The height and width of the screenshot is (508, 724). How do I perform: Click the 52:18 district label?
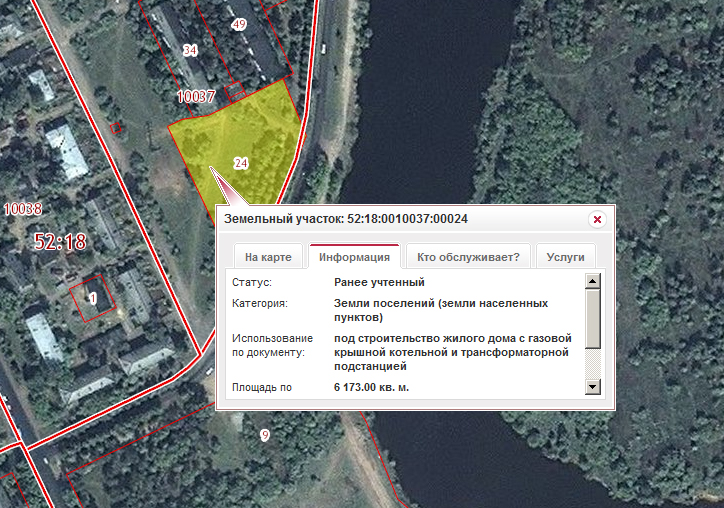[60, 242]
